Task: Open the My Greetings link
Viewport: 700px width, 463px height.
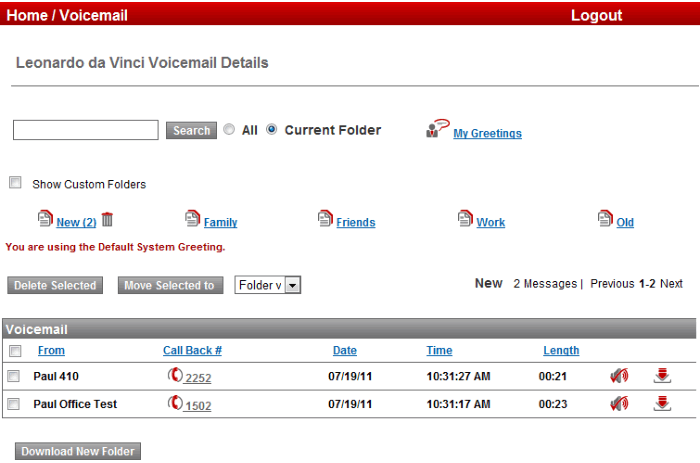Action: pos(488,133)
